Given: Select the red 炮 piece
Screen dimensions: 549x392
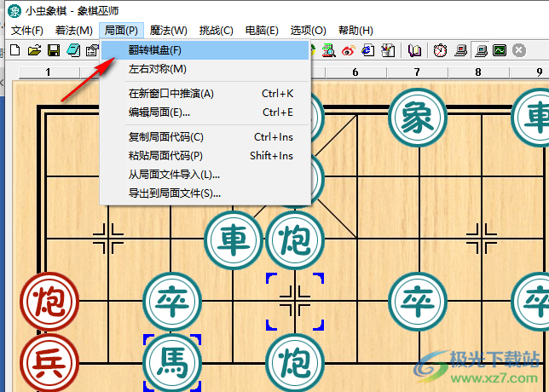Looking at the screenshot, I should (49, 301).
